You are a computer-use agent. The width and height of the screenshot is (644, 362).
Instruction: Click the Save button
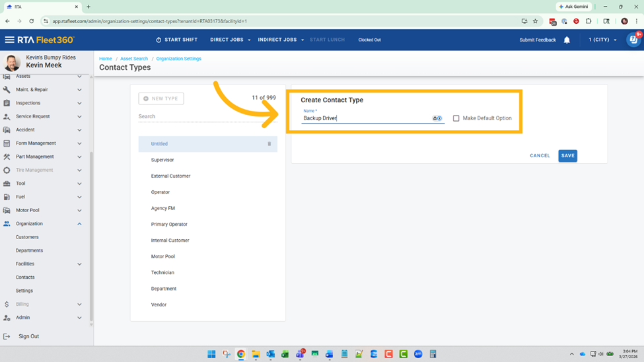click(567, 156)
